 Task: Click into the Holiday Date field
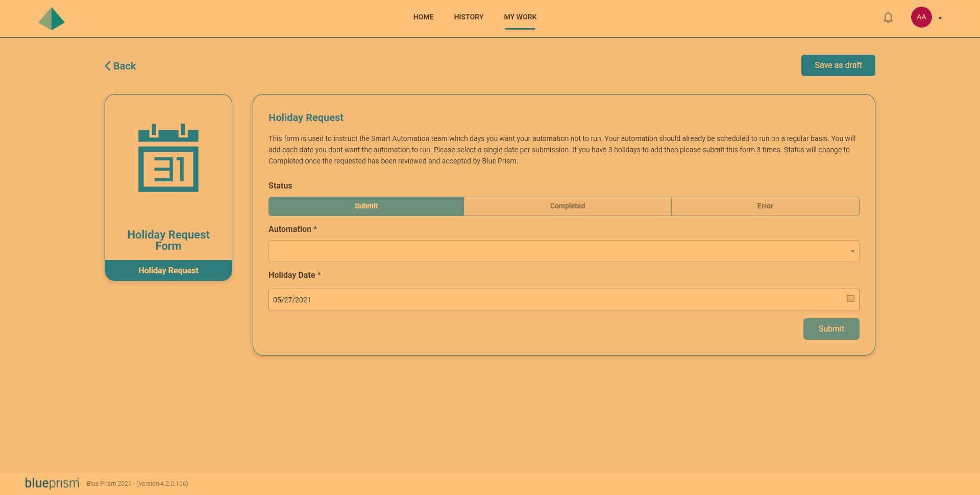563,300
